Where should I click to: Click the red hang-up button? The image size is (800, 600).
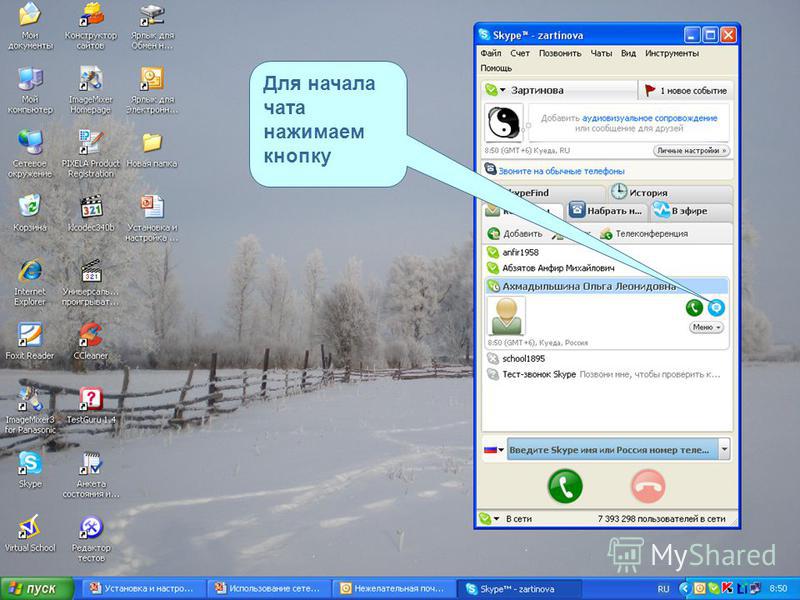point(648,486)
